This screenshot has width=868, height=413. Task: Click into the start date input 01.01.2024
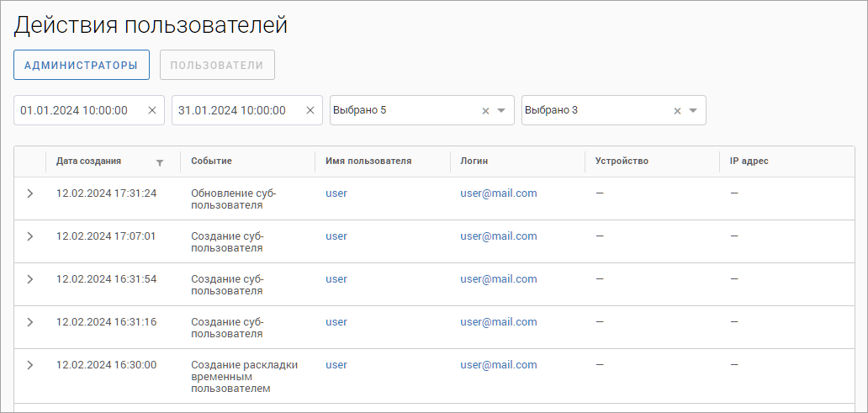(x=74, y=110)
